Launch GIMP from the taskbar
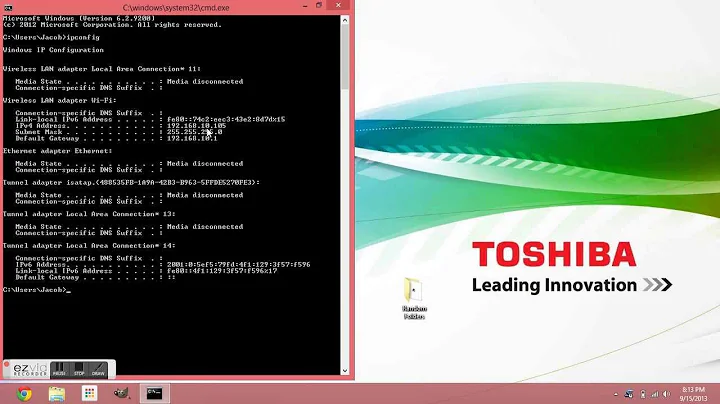This screenshot has height=404, width=720. click(x=122, y=393)
